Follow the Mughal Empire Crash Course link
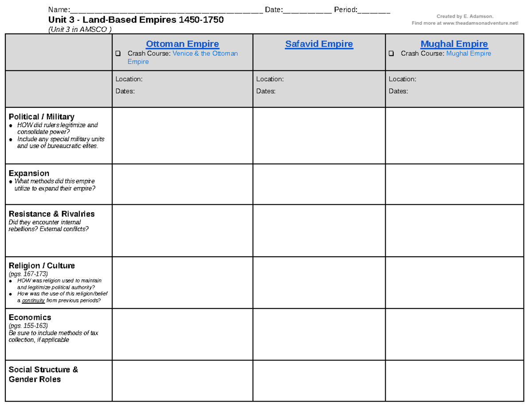Screen dimensions: 532x411 pyautogui.click(x=468, y=53)
